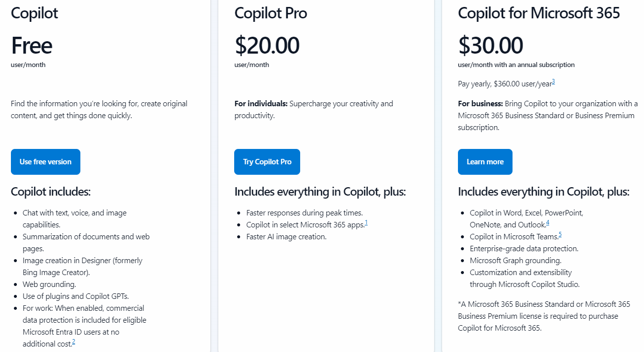
Task: Open footnote 1 after Microsoft 365 apps
Action: click(x=366, y=223)
